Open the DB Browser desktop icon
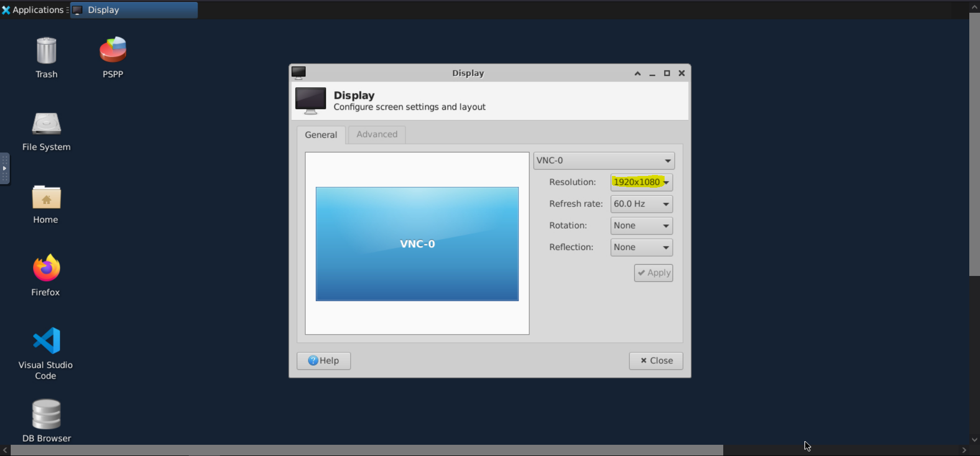 click(x=46, y=421)
